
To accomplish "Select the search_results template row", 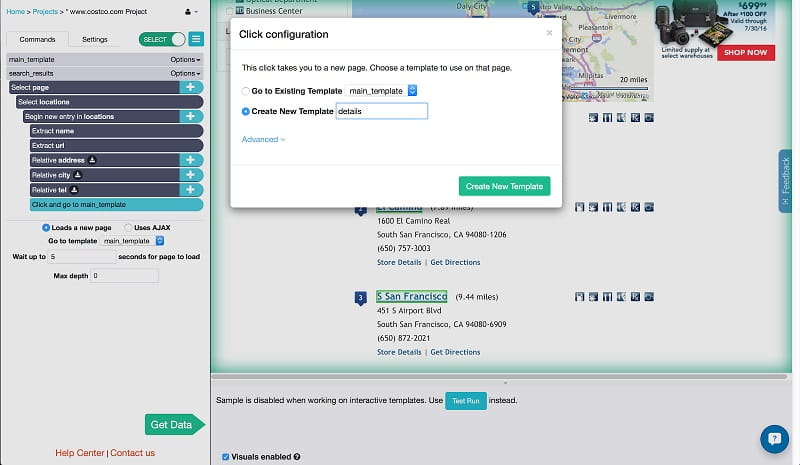I will (105, 74).
